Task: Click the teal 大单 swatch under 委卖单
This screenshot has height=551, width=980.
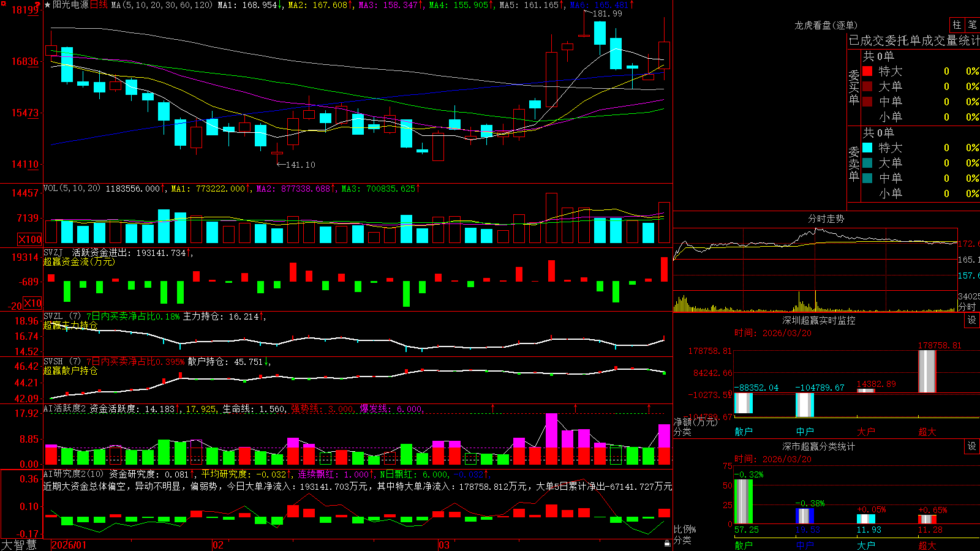Action: (867, 163)
